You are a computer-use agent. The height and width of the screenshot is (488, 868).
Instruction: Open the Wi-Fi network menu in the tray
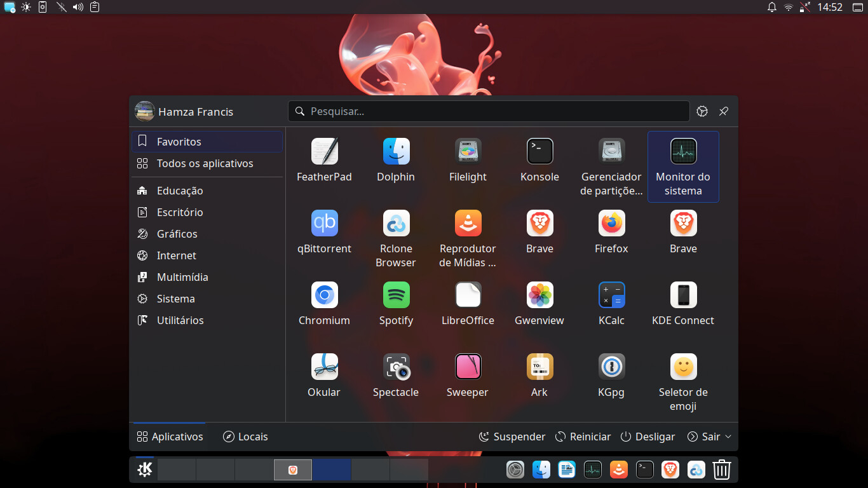click(788, 7)
